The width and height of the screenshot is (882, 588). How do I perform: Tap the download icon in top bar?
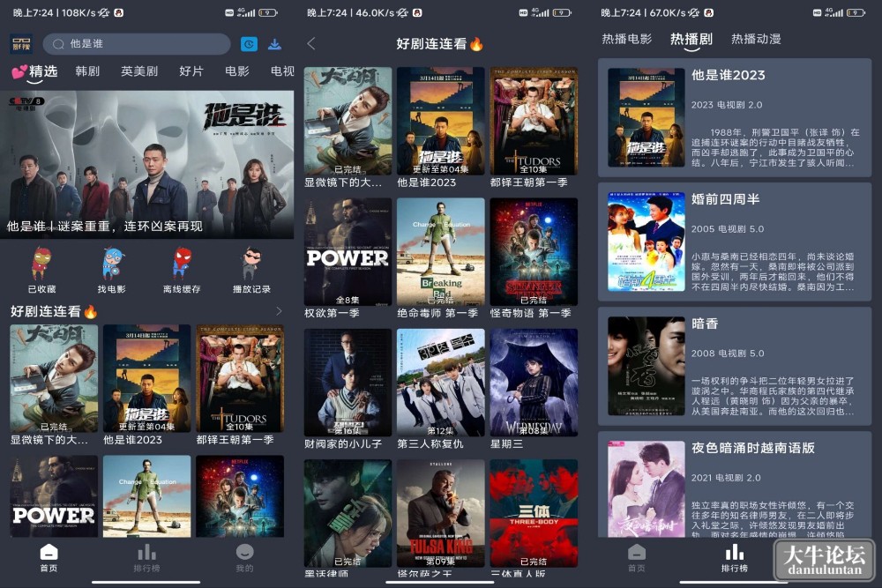pos(274,44)
